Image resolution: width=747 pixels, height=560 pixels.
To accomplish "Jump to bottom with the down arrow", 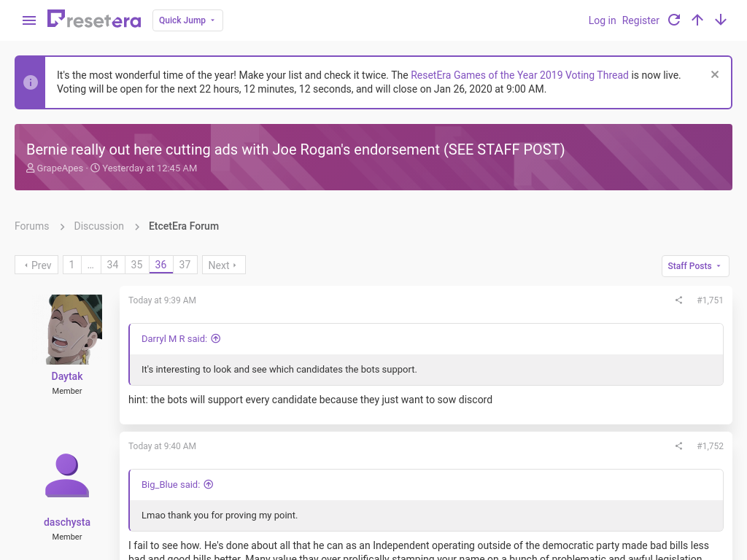I will click(x=720, y=20).
